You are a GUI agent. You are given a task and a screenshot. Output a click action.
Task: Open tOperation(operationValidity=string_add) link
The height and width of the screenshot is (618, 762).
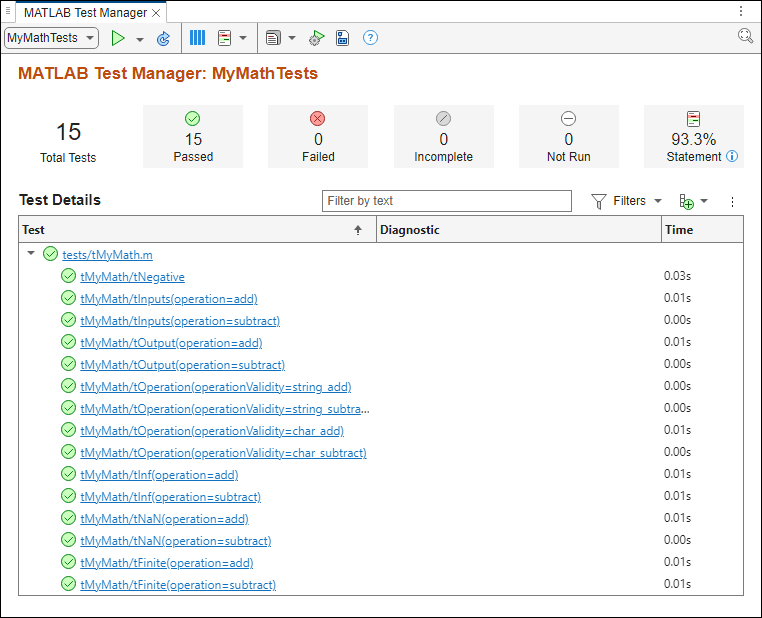tap(216, 387)
